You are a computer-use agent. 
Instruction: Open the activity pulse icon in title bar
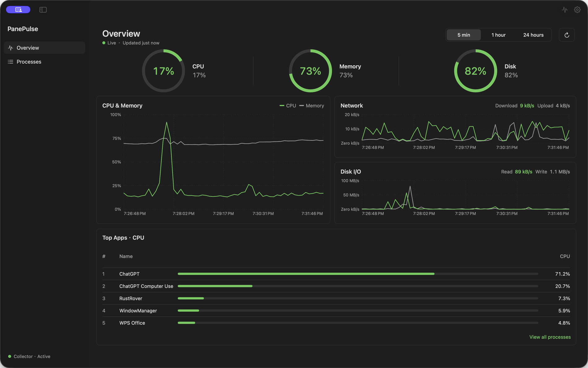[565, 10]
